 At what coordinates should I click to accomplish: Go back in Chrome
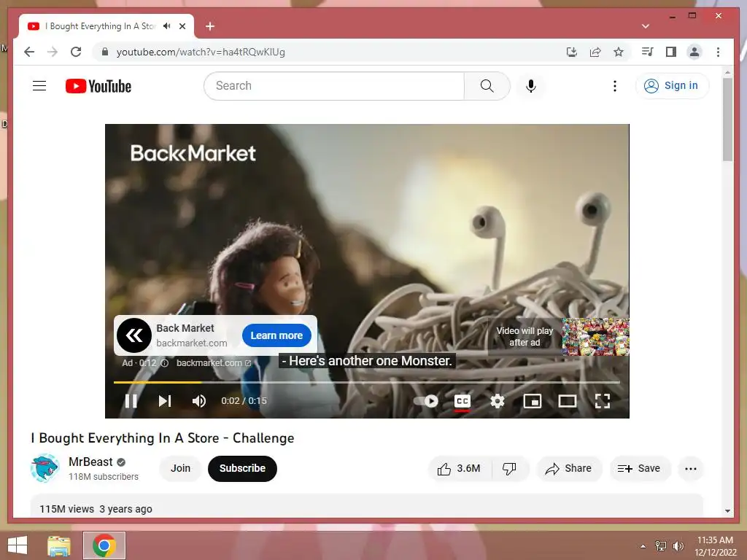click(29, 52)
